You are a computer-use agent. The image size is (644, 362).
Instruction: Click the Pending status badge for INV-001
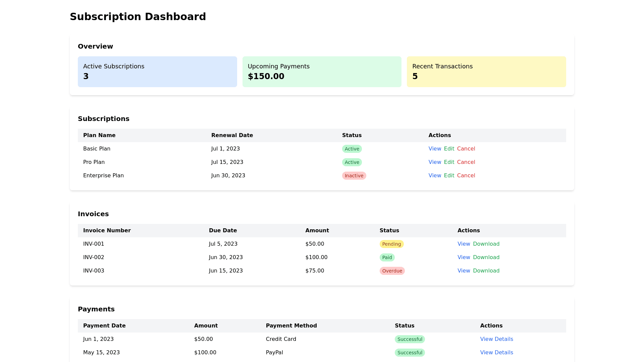(391, 244)
